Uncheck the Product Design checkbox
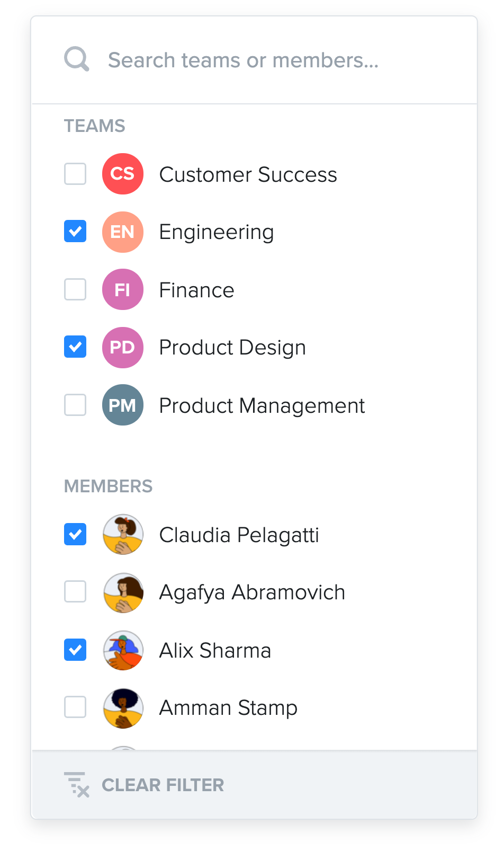Image resolution: width=504 pixels, height=850 pixels. (x=75, y=347)
